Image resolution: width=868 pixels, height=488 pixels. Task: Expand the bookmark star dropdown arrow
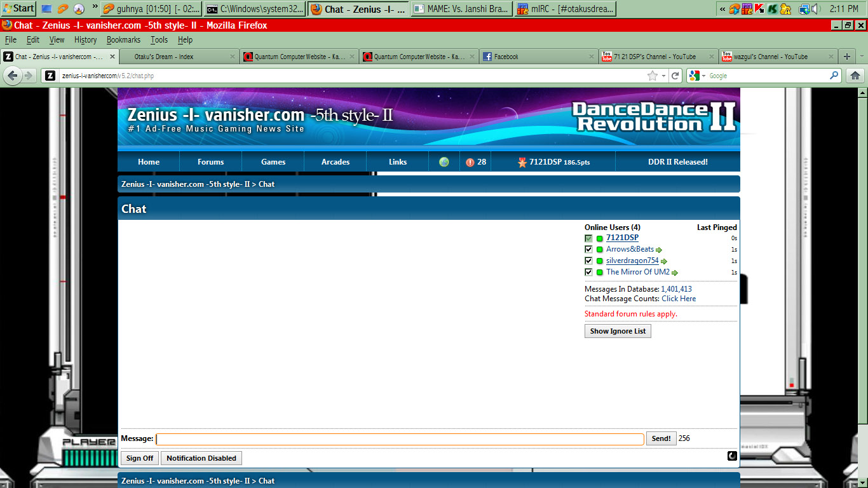(x=663, y=76)
